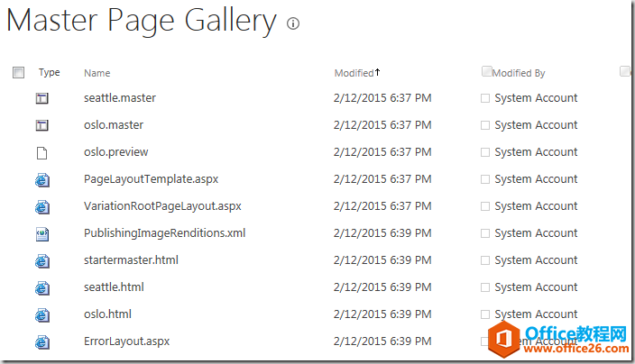This screenshot has height=364, width=635.
Task: Click the Master Page Gallery title
Action: point(142,22)
